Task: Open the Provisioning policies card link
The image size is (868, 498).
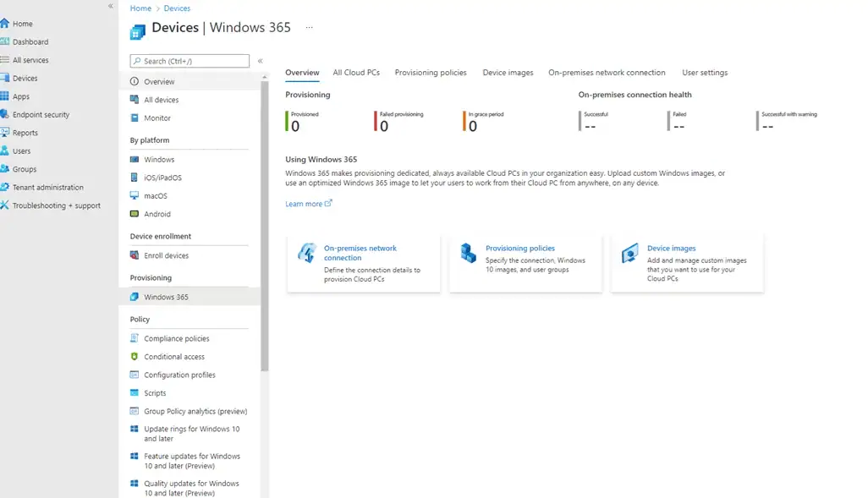Action: click(x=520, y=249)
